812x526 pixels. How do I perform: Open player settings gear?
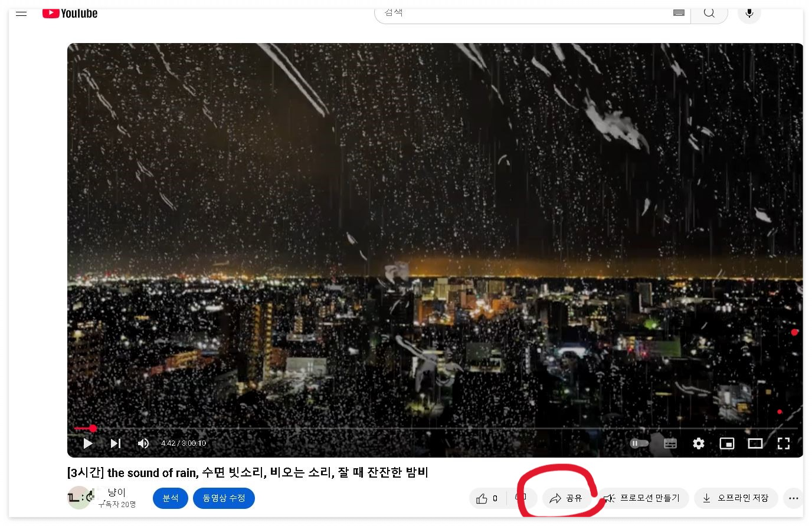click(699, 443)
